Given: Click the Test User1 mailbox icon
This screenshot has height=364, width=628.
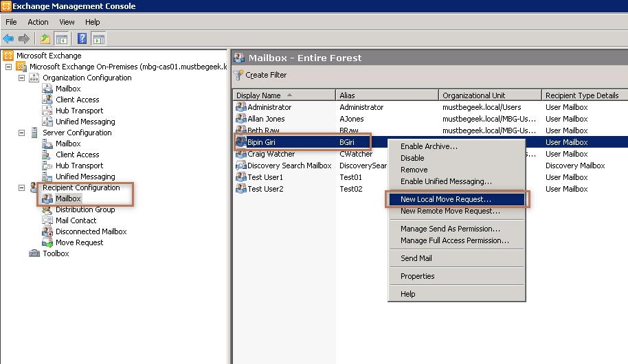Looking at the screenshot, I should [240, 177].
